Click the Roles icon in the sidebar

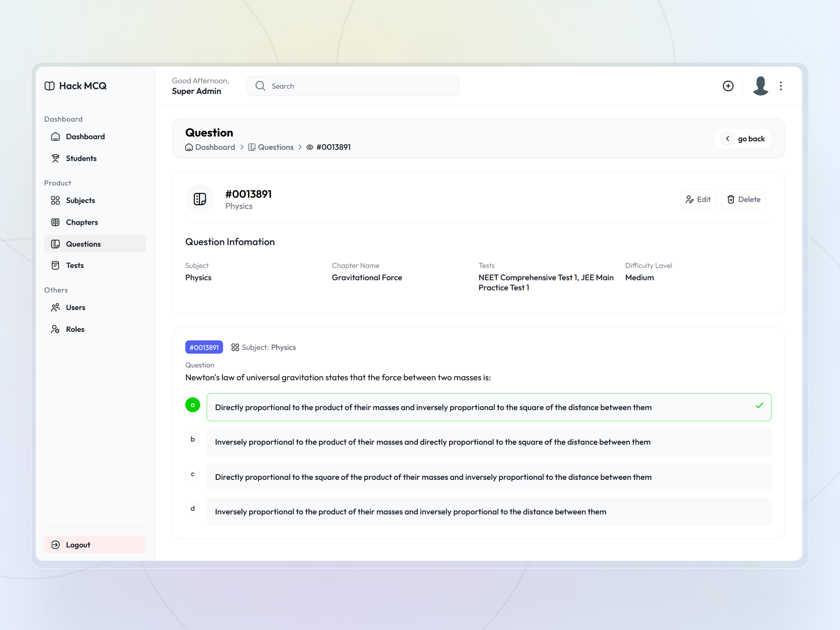click(55, 329)
